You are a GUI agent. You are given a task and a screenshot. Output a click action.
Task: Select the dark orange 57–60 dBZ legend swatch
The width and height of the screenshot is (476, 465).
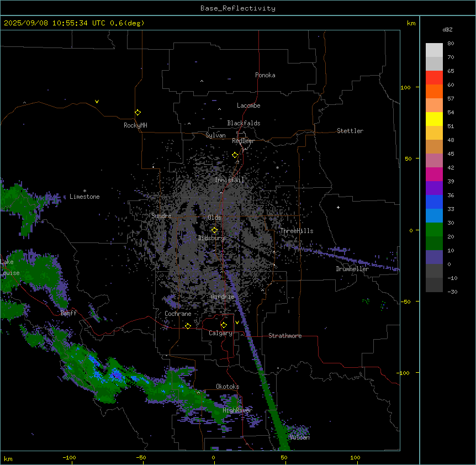tap(434, 91)
